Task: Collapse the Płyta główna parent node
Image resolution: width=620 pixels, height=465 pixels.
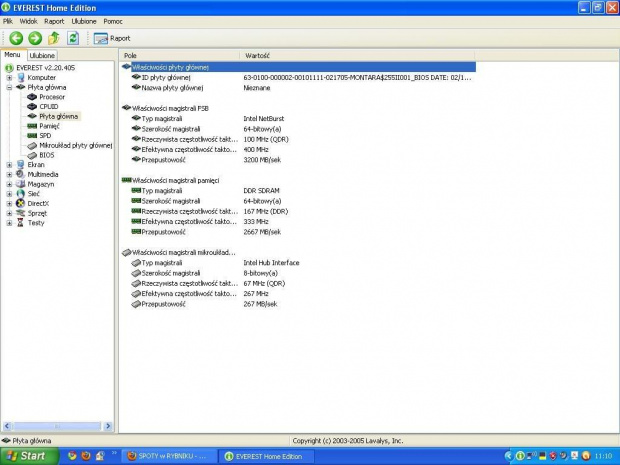Action: coord(9,87)
